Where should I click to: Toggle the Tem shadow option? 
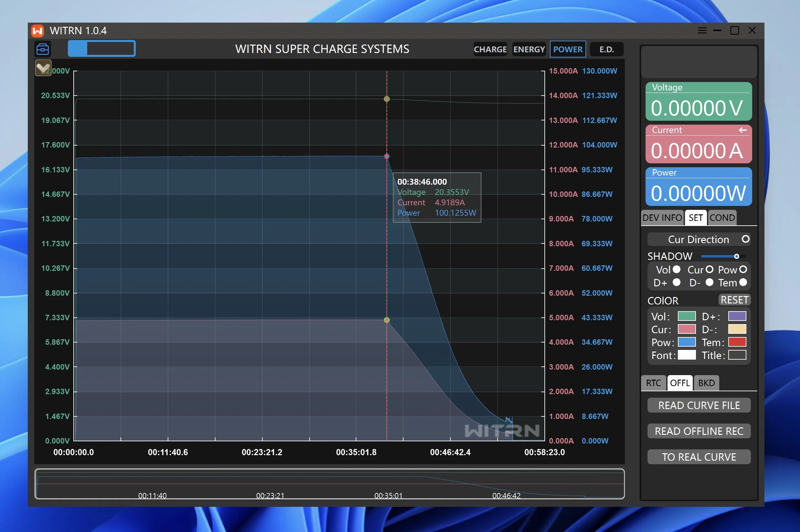click(x=743, y=282)
